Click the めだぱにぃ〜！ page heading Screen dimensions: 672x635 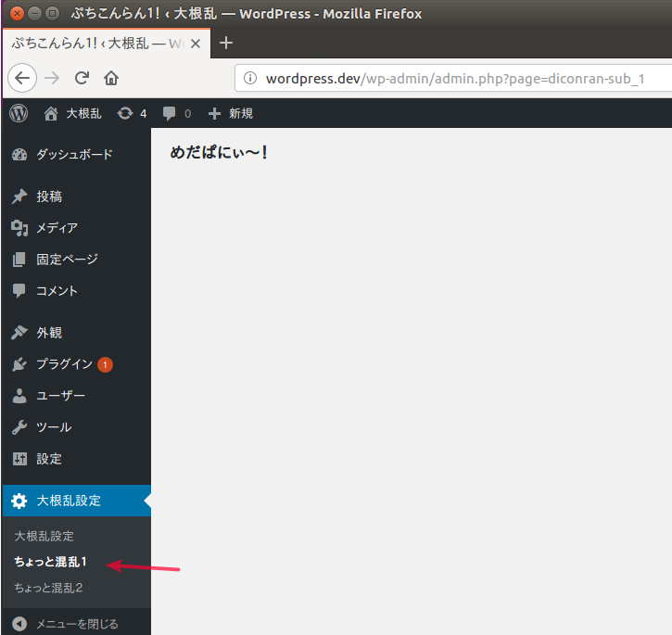point(219,153)
